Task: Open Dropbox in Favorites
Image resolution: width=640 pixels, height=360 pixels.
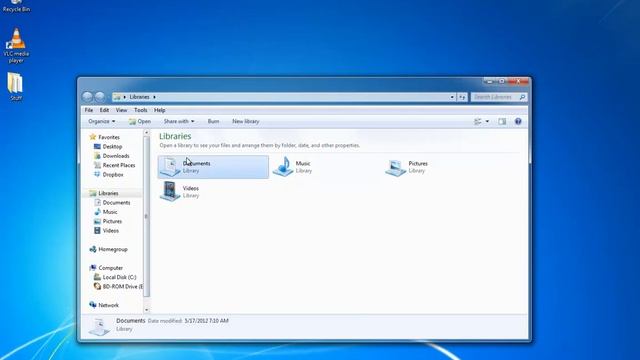Action: 109,175
